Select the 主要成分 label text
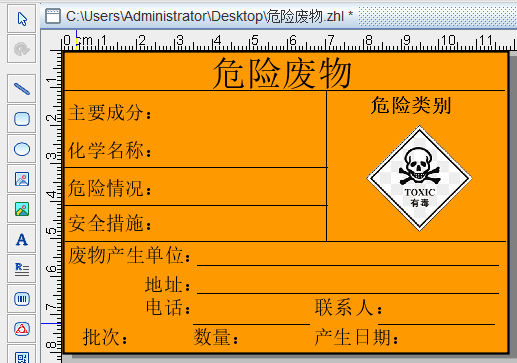Image resolution: width=517 pixels, height=363 pixels. click(110, 113)
